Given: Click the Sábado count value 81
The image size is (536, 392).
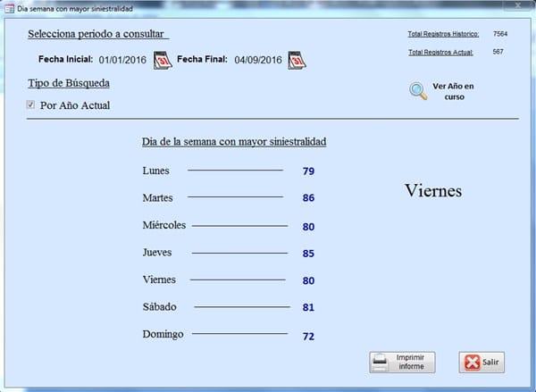Looking at the screenshot, I should [x=308, y=307].
